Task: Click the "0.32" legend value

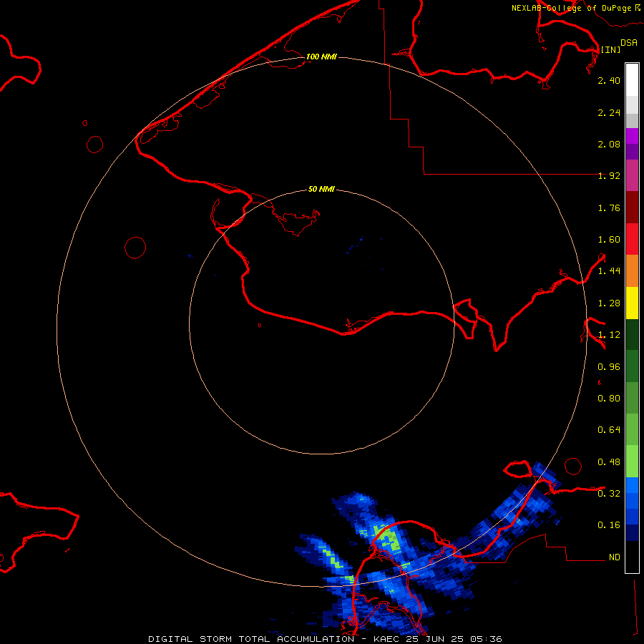Action: pos(609,493)
